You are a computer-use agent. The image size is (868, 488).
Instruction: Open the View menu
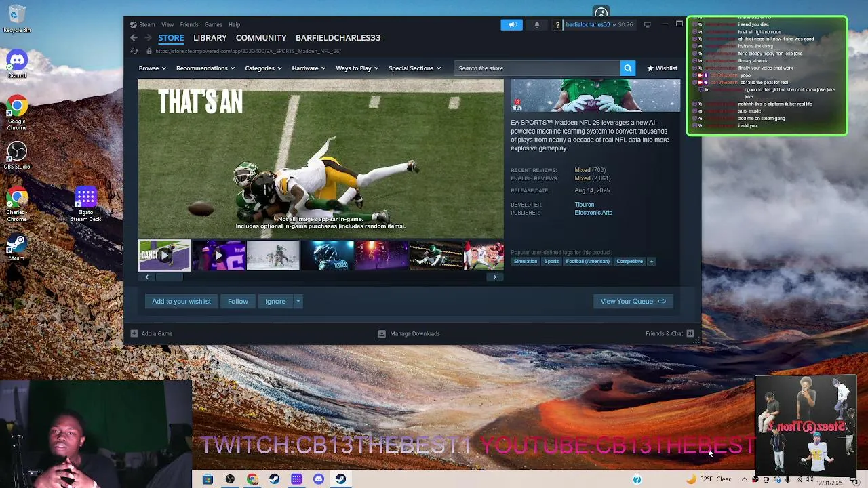(x=167, y=25)
